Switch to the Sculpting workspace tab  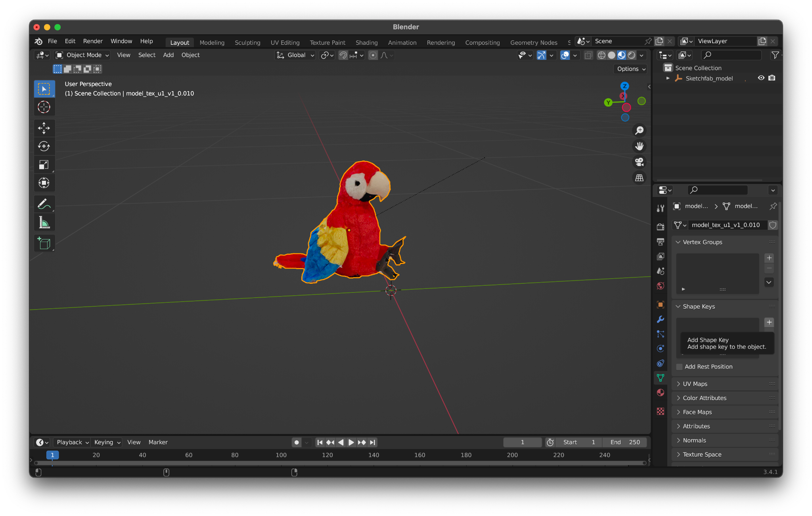(247, 42)
